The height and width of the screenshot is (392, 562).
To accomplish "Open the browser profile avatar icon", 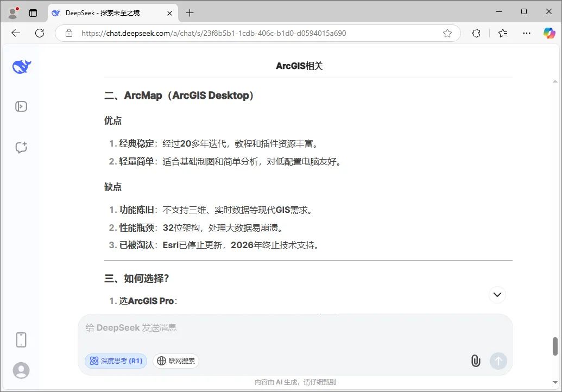I will pyautogui.click(x=13, y=13).
